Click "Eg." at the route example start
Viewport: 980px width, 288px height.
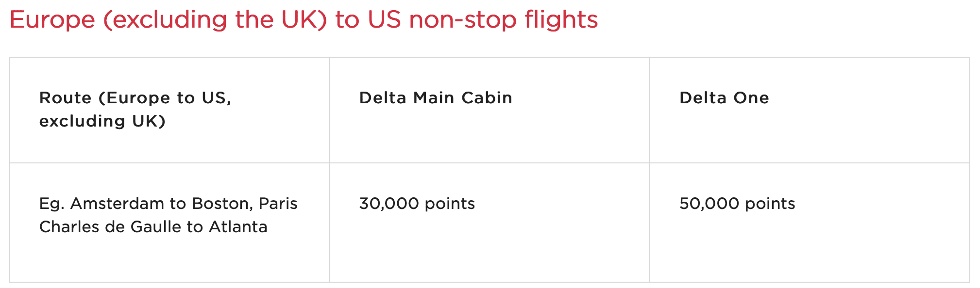coord(51,204)
